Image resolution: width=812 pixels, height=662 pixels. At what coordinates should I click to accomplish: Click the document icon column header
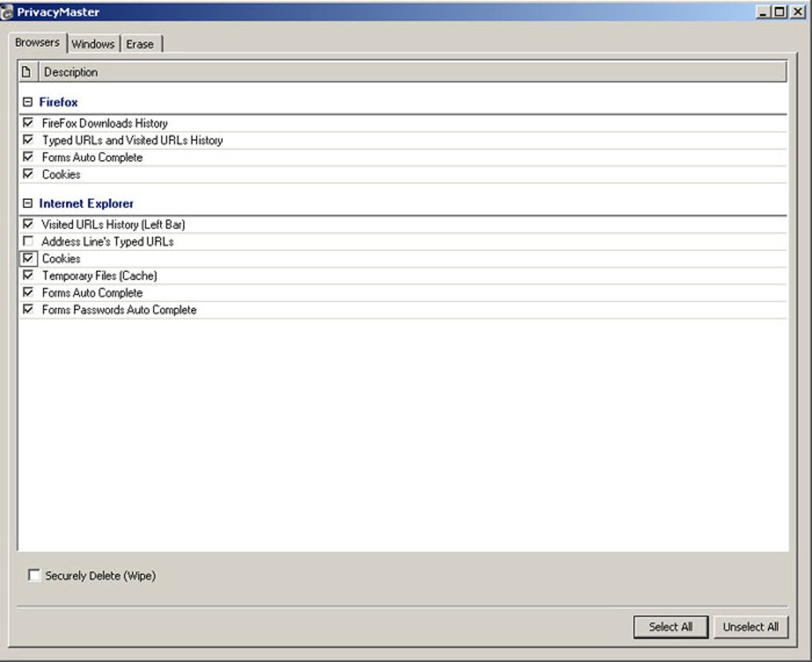26,72
